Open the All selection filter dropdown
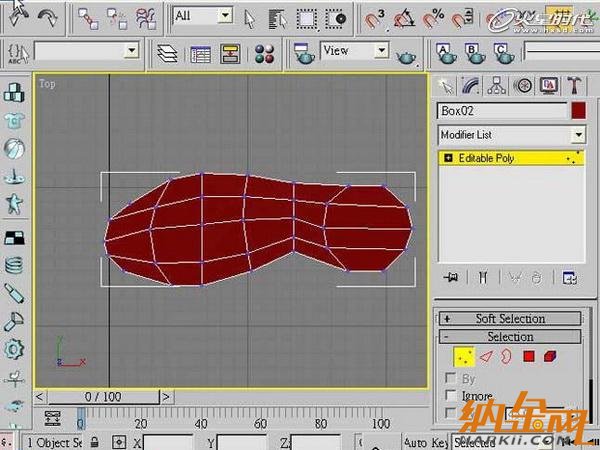The height and width of the screenshot is (450, 600). point(203,16)
